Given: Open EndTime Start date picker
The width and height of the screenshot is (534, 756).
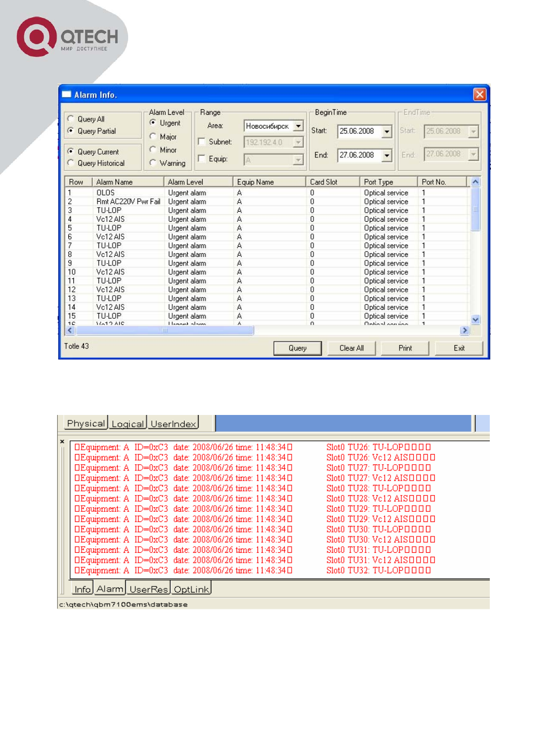Looking at the screenshot, I should pos(474,132).
